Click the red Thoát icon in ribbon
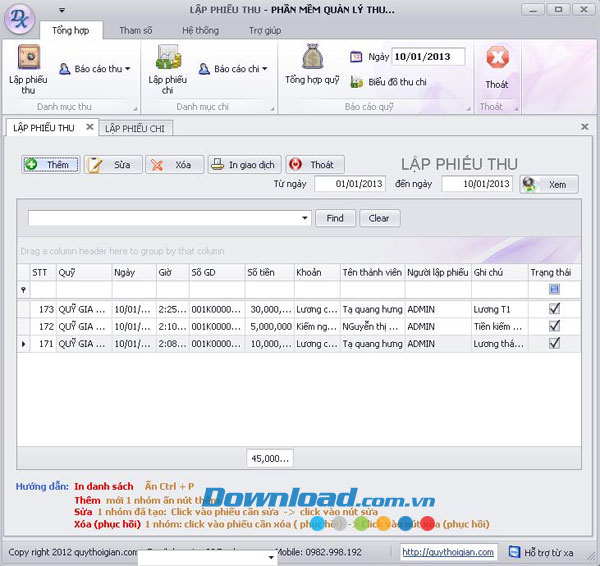The width and height of the screenshot is (600, 566). tap(496, 58)
